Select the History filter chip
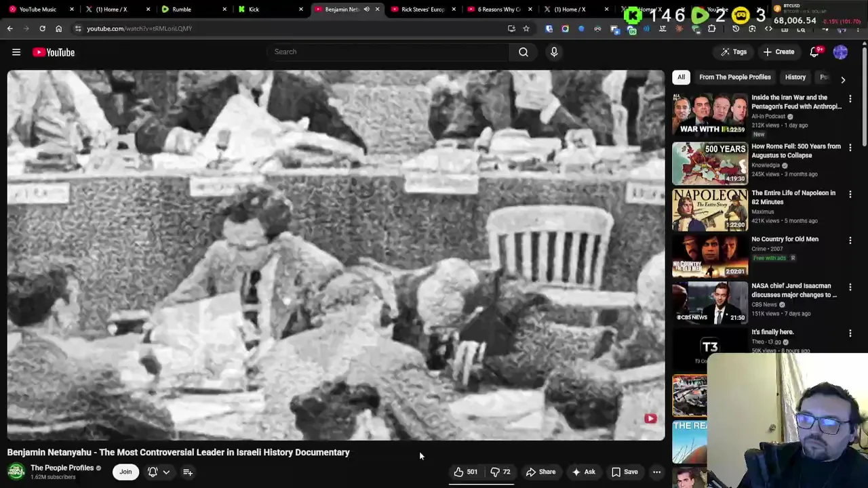This screenshot has height=488, width=868. 795,77
